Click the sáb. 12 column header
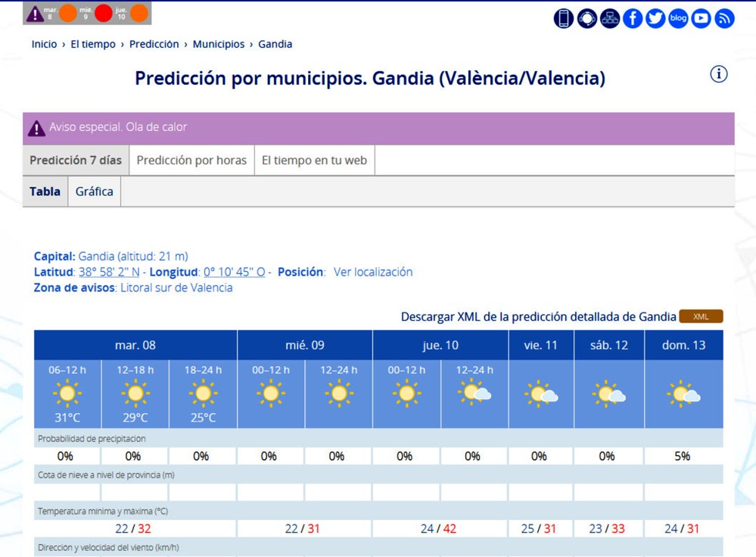The image size is (756, 557). [x=609, y=345]
